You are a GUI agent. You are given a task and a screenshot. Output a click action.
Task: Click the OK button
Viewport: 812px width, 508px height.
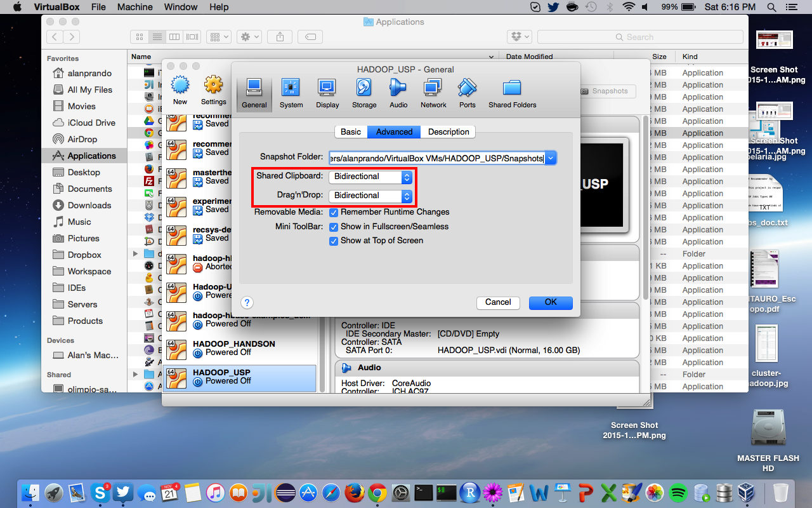(551, 302)
